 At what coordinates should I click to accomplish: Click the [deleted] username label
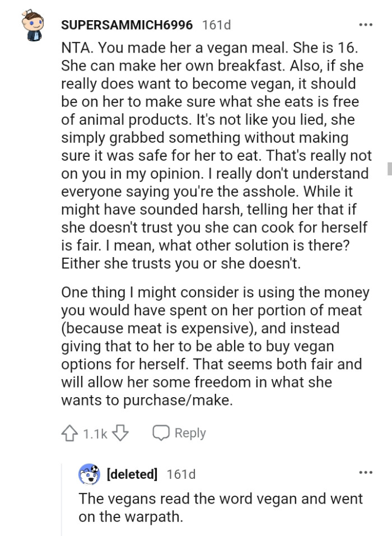[x=131, y=473]
